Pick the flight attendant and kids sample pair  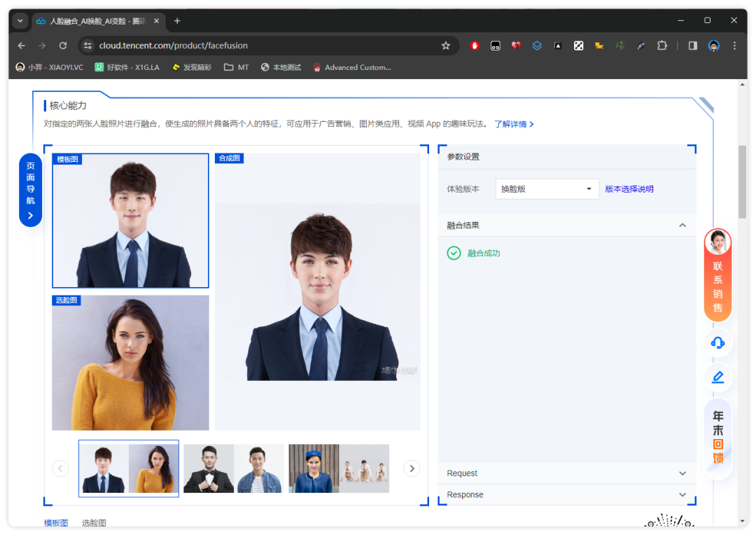(x=339, y=468)
